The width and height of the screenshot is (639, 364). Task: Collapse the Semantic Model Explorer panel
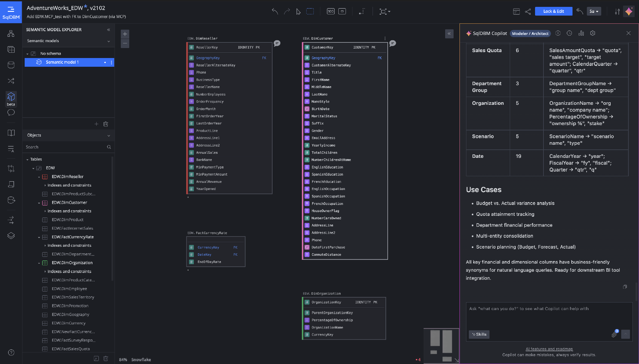click(x=108, y=30)
